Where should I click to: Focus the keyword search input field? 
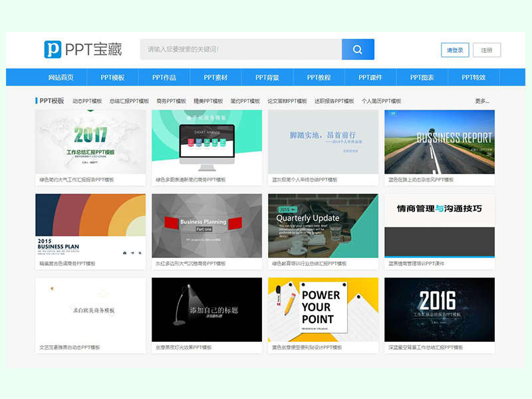[241, 49]
